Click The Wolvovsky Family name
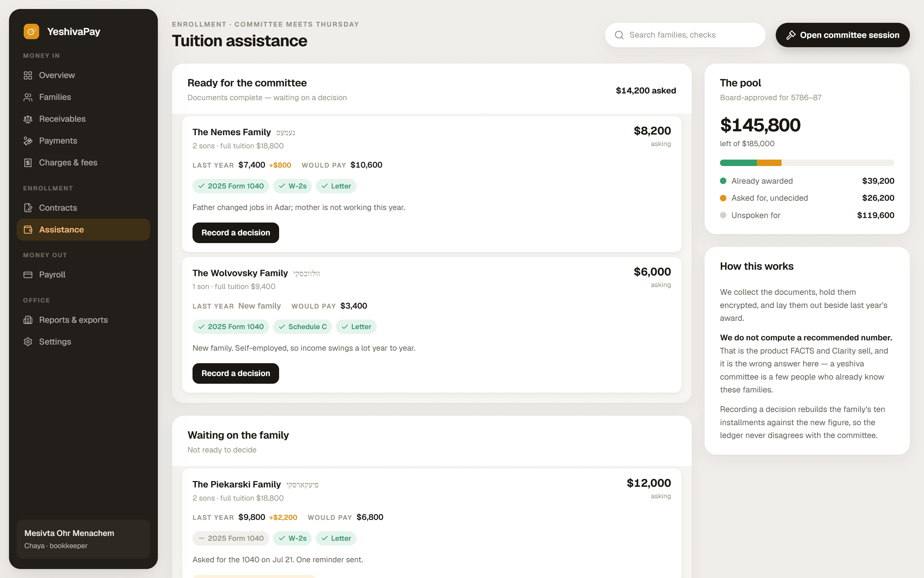 click(240, 273)
